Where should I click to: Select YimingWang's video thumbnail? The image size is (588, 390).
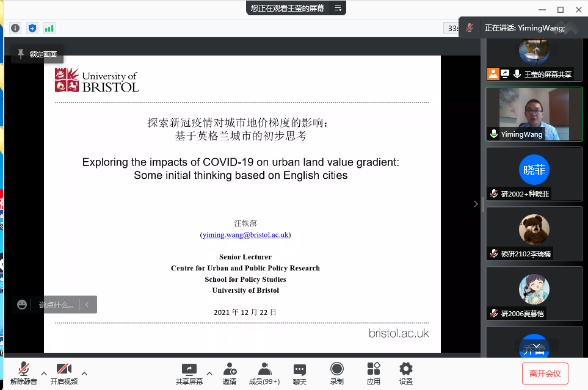[x=534, y=114]
